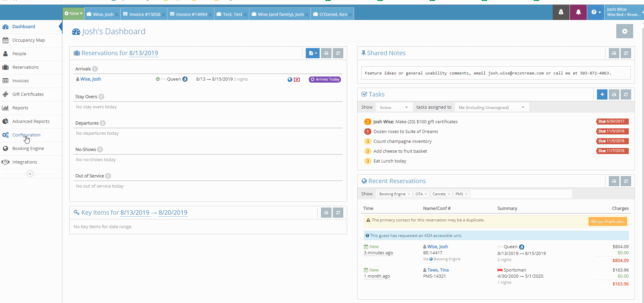Remove the Cancels filter tag
Screen dimensions: 644x303
pyautogui.click(x=449, y=194)
